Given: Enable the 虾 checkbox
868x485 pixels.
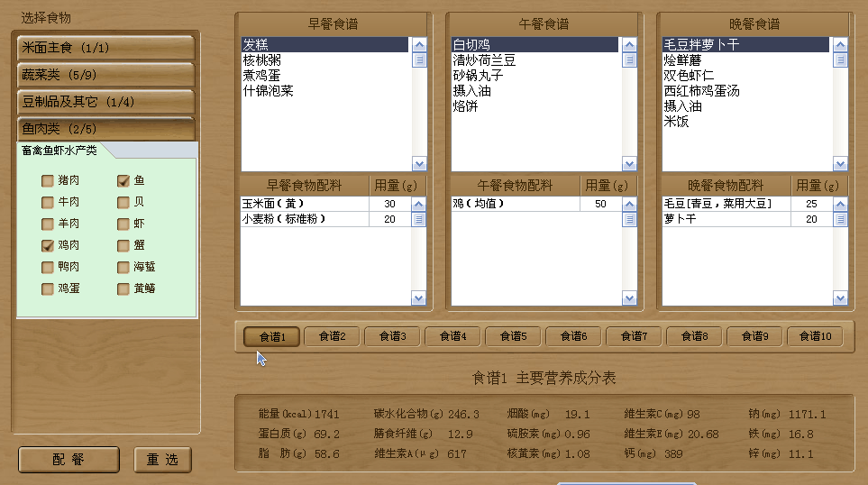Looking at the screenshot, I should pyautogui.click(x=123, y=224).
